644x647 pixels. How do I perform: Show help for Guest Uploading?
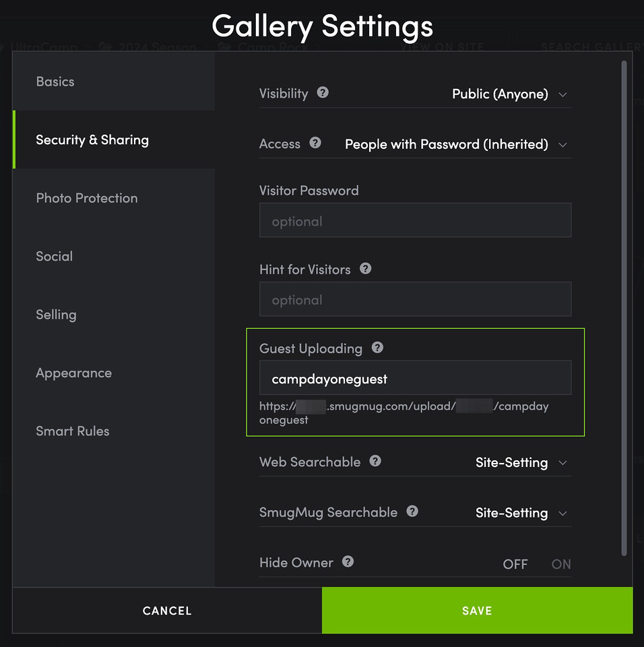[x=377, y=348]
